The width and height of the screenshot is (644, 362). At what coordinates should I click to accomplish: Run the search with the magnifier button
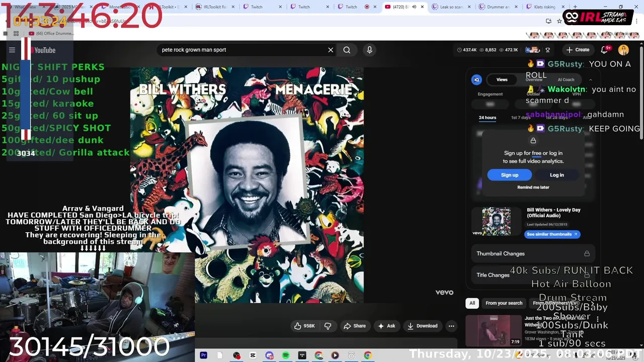pyautogui.click(x=347, y=50)
